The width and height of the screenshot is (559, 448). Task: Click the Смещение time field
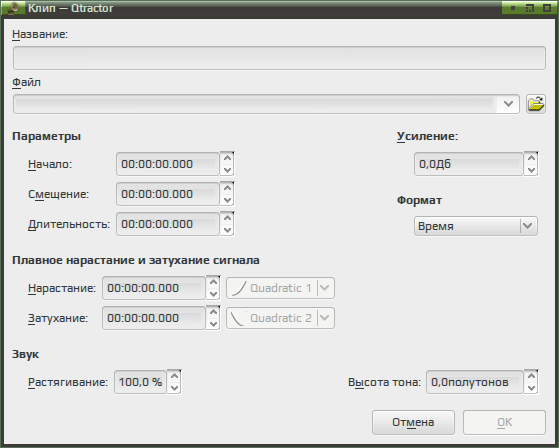point(168,194)
